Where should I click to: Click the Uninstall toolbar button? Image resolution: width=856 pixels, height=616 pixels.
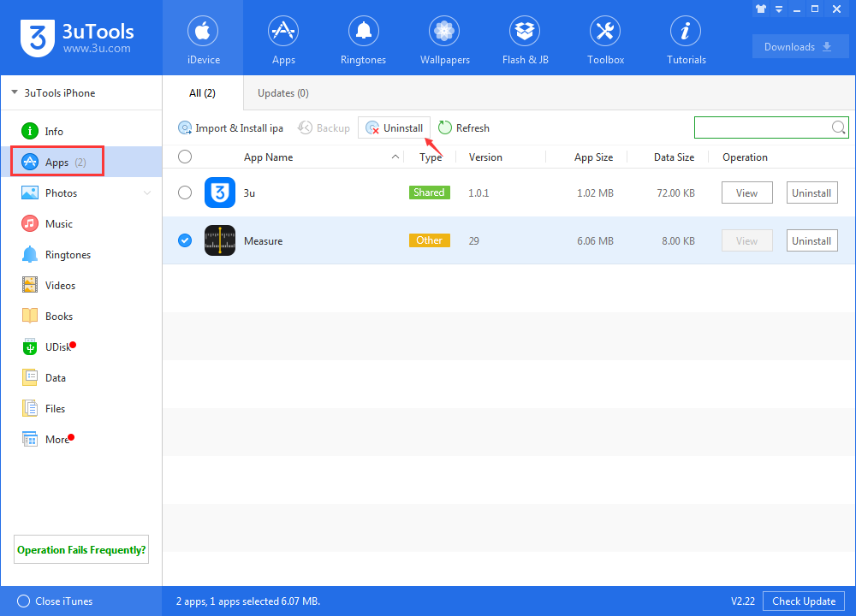coord(394,127)
